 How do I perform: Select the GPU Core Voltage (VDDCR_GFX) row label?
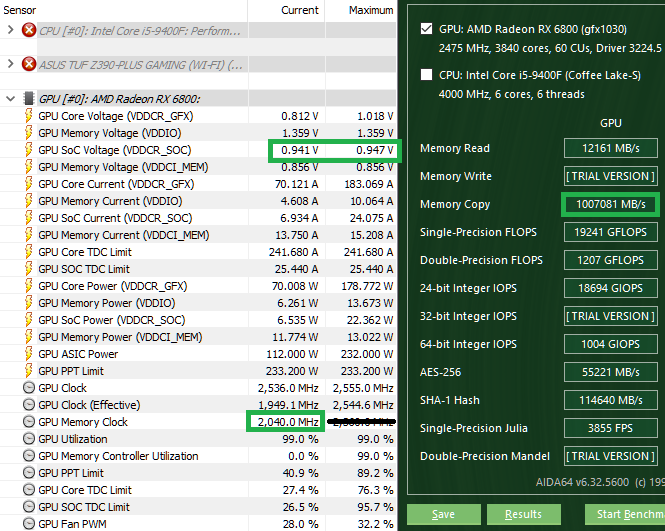click(115, 116)
